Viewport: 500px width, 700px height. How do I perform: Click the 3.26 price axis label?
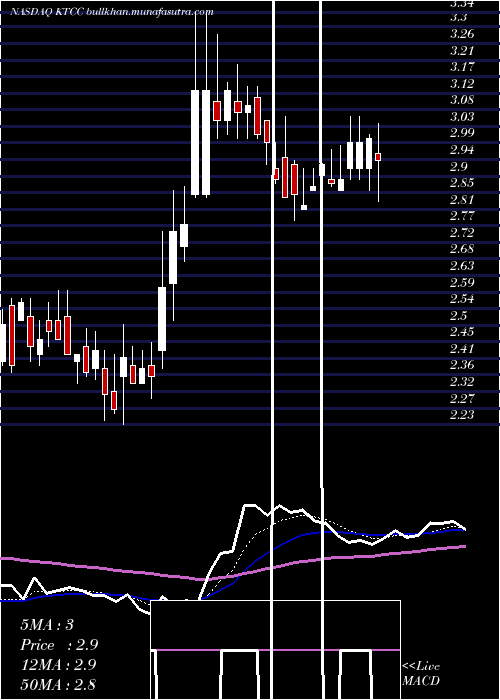pos(462,34)
